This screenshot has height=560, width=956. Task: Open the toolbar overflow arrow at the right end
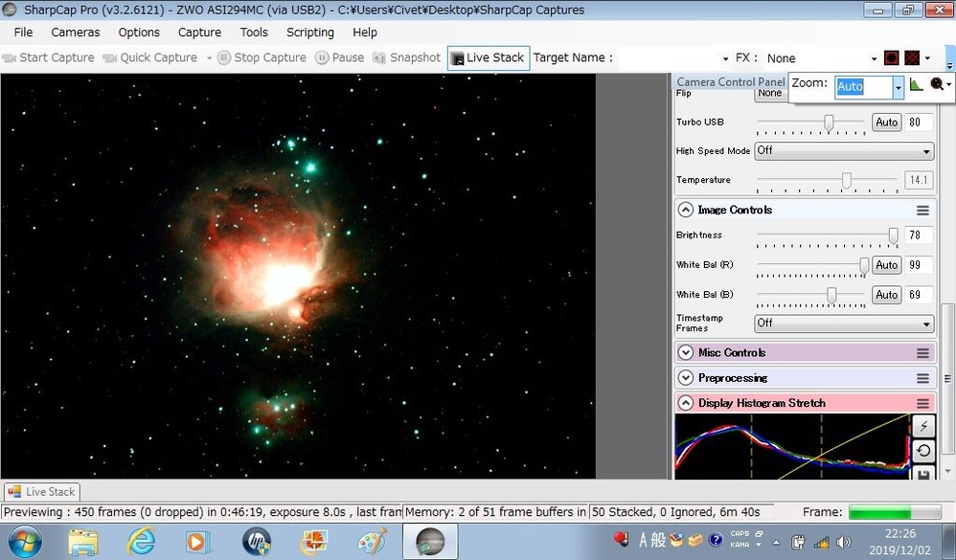[x=949, y=64]
